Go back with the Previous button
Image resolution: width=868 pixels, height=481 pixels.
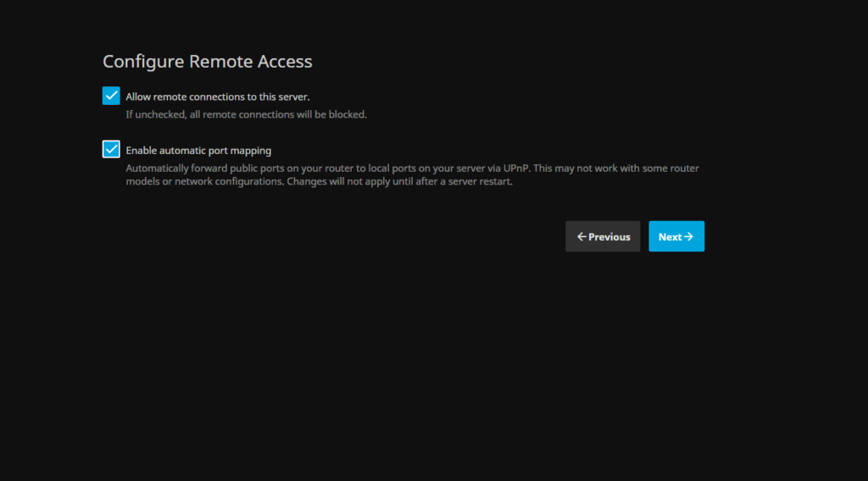pyautogui.click(x=603, y=236)
